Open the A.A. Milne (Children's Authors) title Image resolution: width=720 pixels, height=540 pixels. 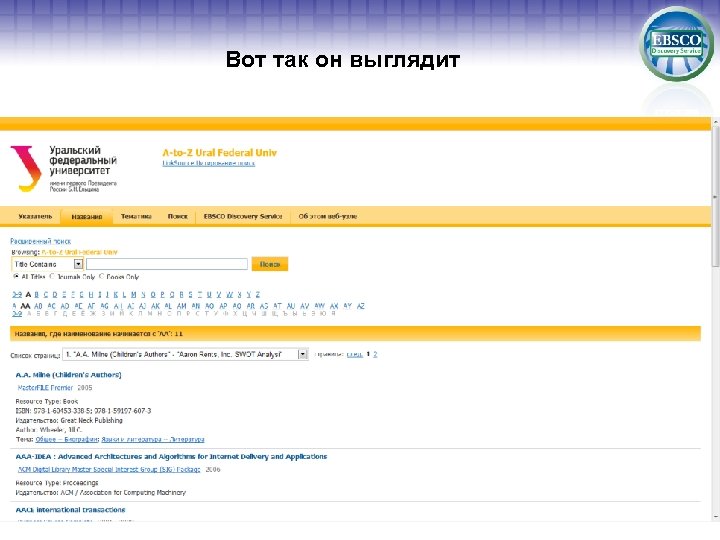coord(68,375)
